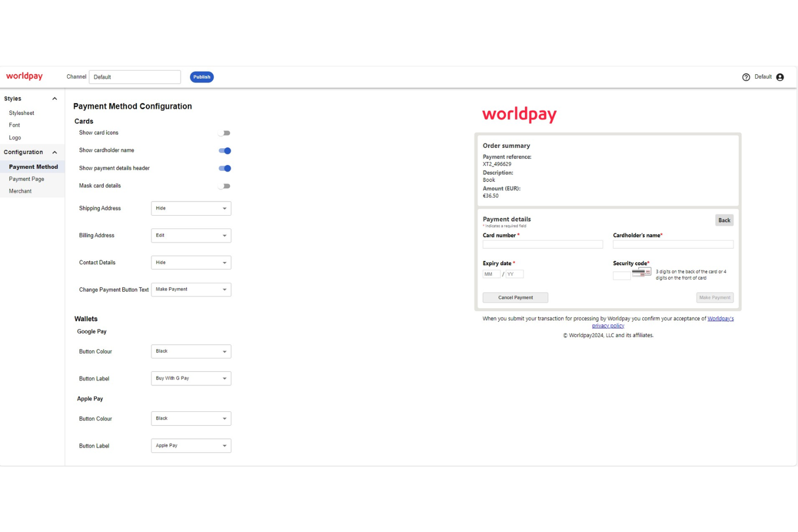Open the Billing Address dropdown set to Edit

[x=191, y=236]
